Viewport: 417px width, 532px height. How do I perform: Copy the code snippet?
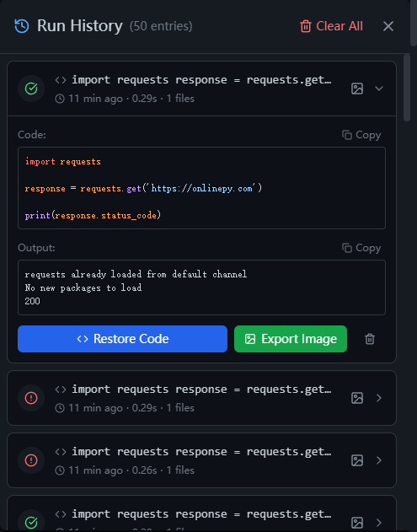(x=361, y=135)
